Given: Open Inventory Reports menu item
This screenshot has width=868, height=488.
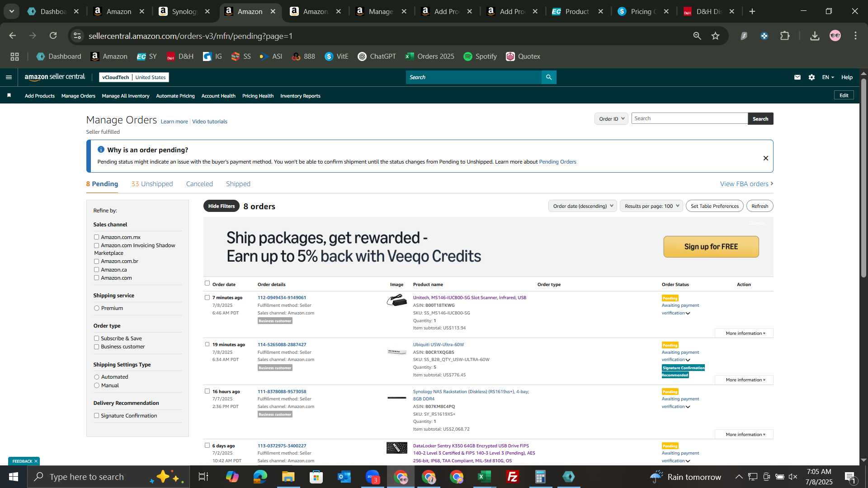Looking at the screenshot, I should pyautogui.click(x=300, y=96).
